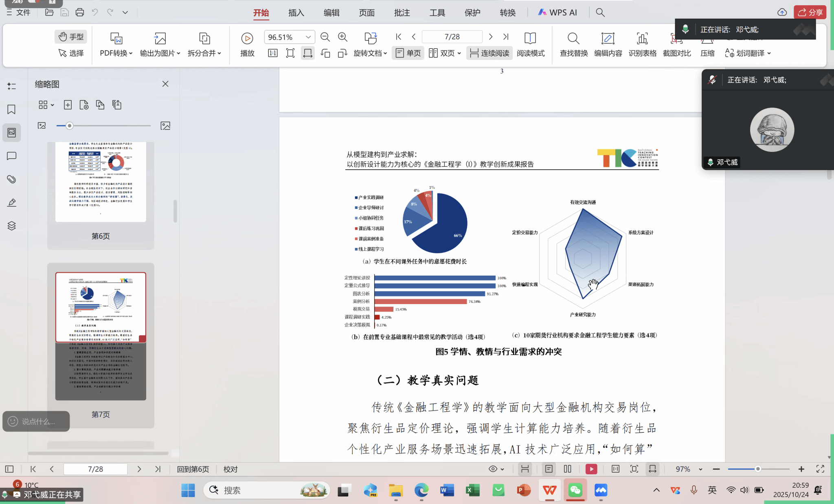This screenshot has width=834, height=504.
Task: Expand the 96.51% zoom level dropdown
Action: (x=308, y=37)
